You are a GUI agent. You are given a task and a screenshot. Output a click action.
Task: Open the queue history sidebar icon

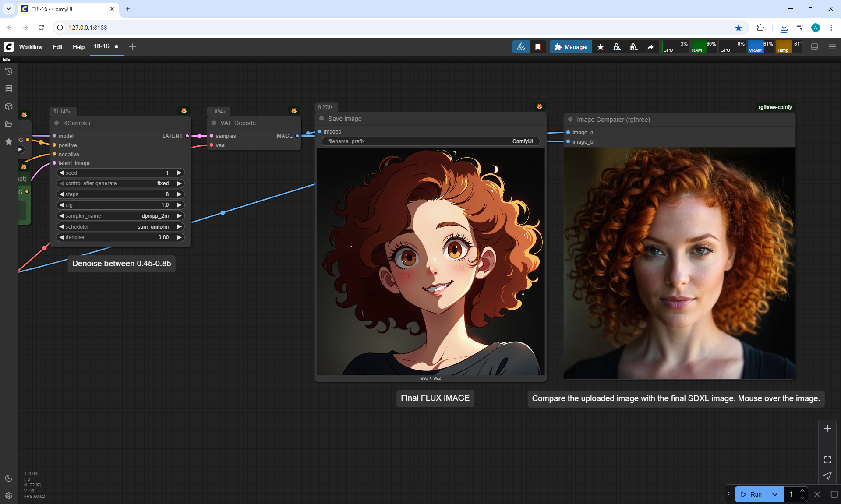[x=9, y=71]
